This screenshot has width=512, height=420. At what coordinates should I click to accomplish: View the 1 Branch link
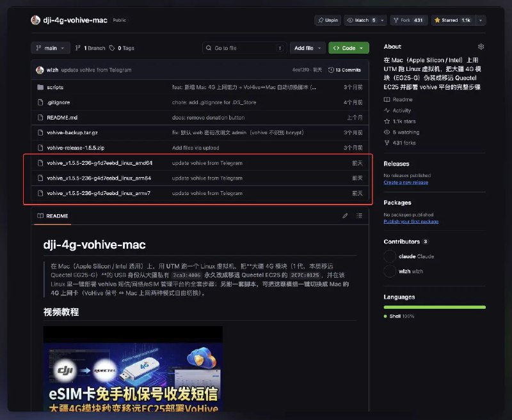(x=90, y=48)
